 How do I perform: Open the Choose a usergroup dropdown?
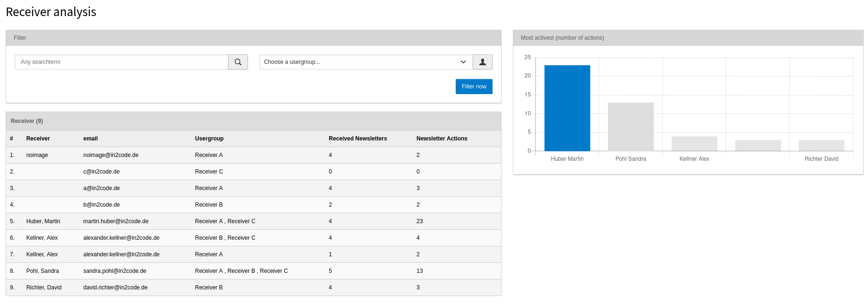366,62
